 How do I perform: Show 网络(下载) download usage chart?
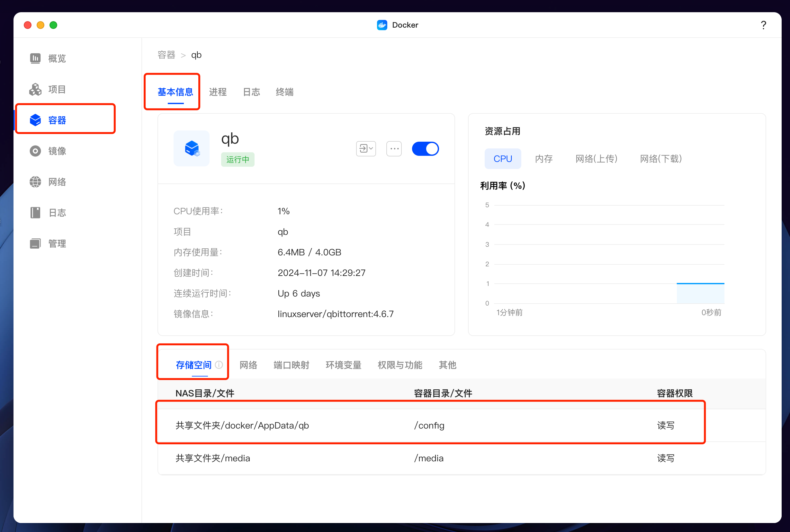[x=660, y=159]
